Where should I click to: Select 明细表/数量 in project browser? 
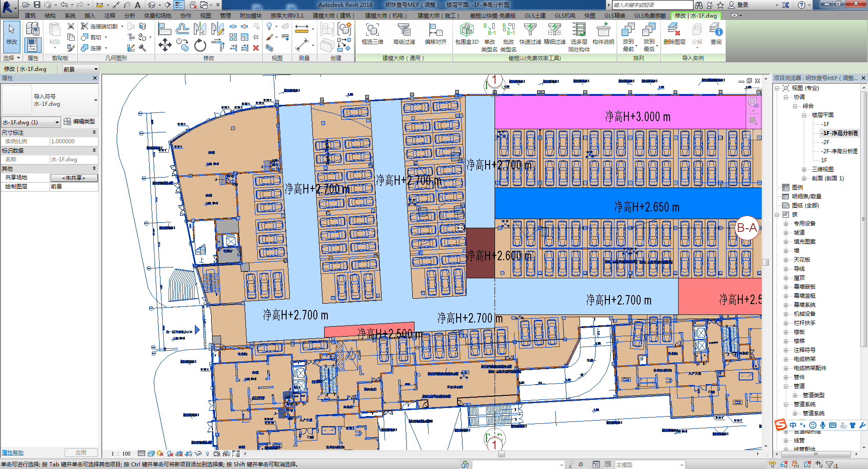(x=807, y=197)
